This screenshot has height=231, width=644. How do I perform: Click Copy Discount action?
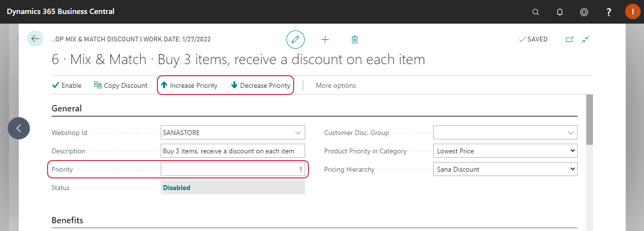tap(121, 85)
